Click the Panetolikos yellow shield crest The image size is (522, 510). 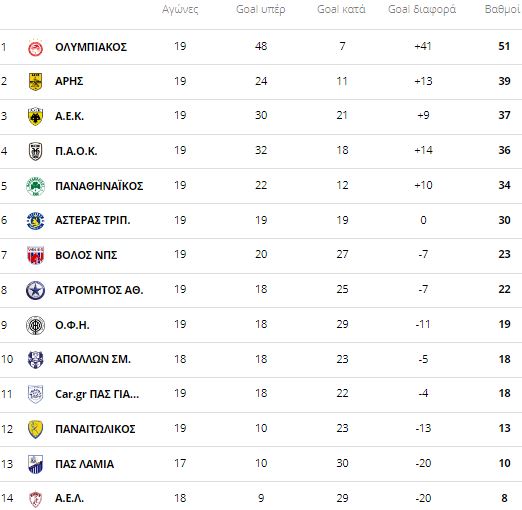[x=35, y=429]
